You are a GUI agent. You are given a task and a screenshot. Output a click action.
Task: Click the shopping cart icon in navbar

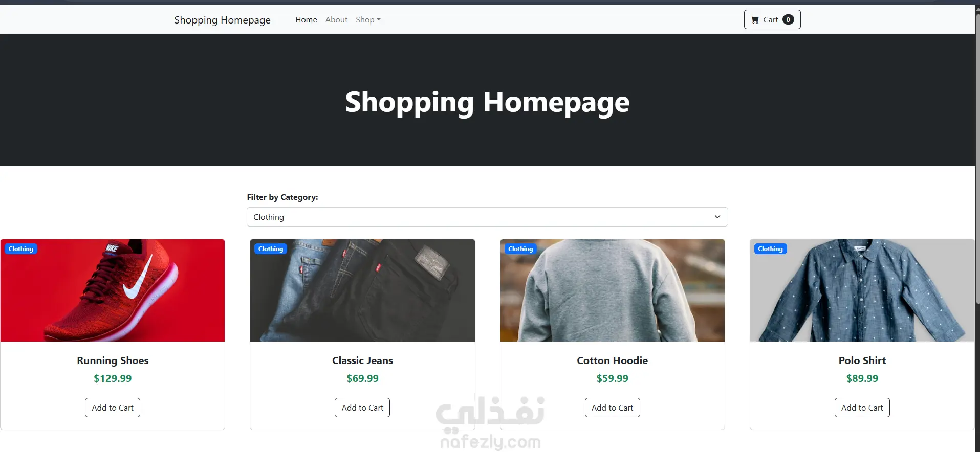click(755, 20)
